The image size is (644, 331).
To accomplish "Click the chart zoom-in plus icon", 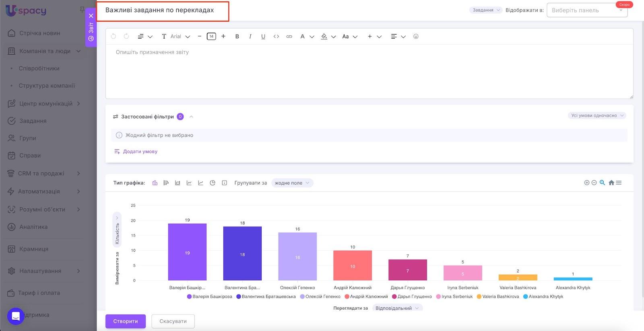I will pos(586,183).
